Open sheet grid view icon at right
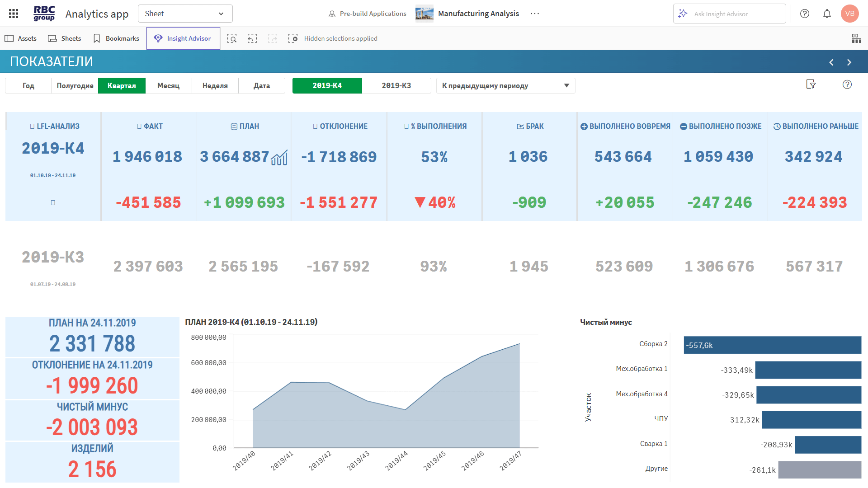This screenshot has width=868, height=488. pyautogui.click(x=856, y=38)
